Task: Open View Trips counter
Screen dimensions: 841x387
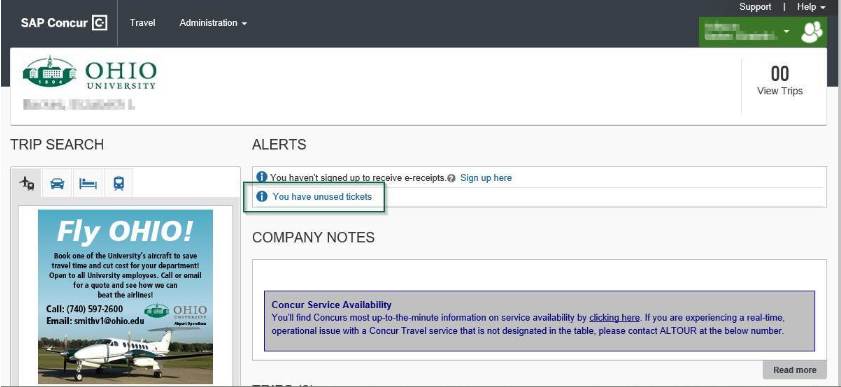Action: tap(779, 81)
